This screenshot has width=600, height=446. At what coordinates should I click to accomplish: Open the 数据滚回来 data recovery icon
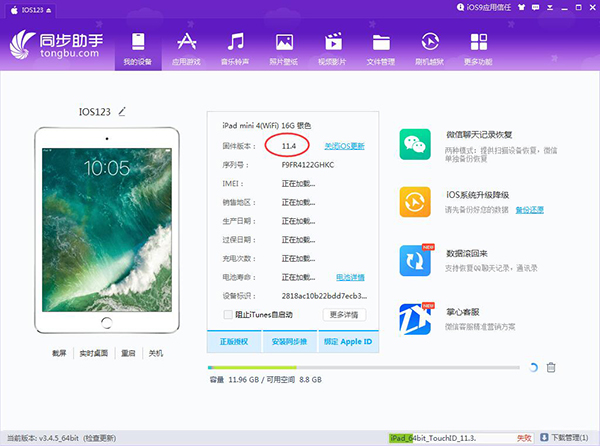point(415,261)
